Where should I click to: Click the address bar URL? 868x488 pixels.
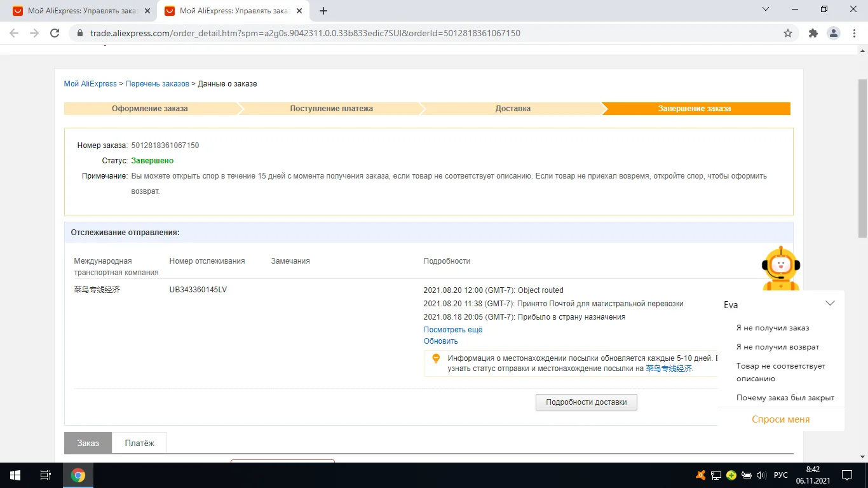point(305,33)
